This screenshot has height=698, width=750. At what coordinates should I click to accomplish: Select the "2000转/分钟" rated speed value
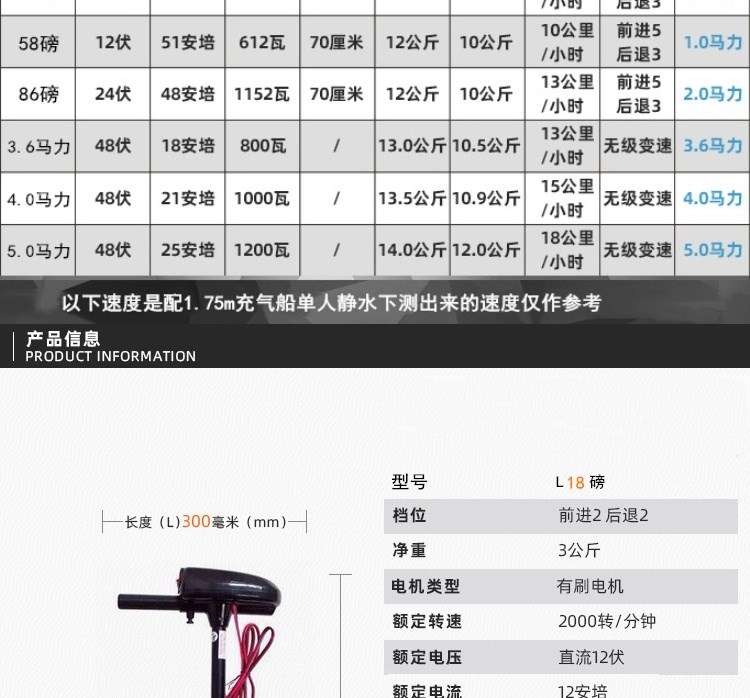click(606, 621)
